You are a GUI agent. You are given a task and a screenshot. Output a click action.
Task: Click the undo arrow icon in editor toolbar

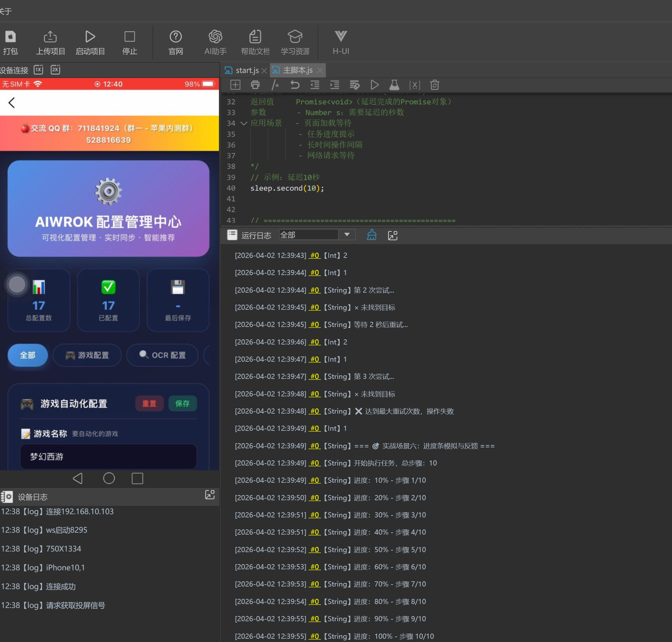coord(295,85)
